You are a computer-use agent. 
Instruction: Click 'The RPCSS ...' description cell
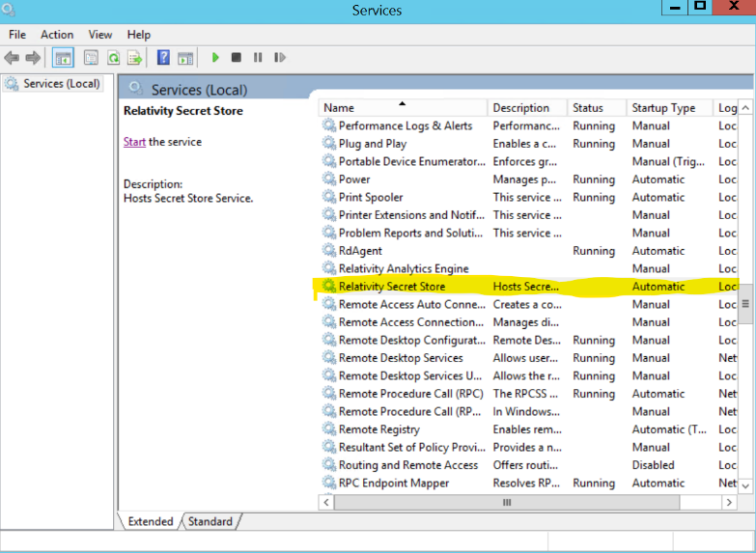525,394
